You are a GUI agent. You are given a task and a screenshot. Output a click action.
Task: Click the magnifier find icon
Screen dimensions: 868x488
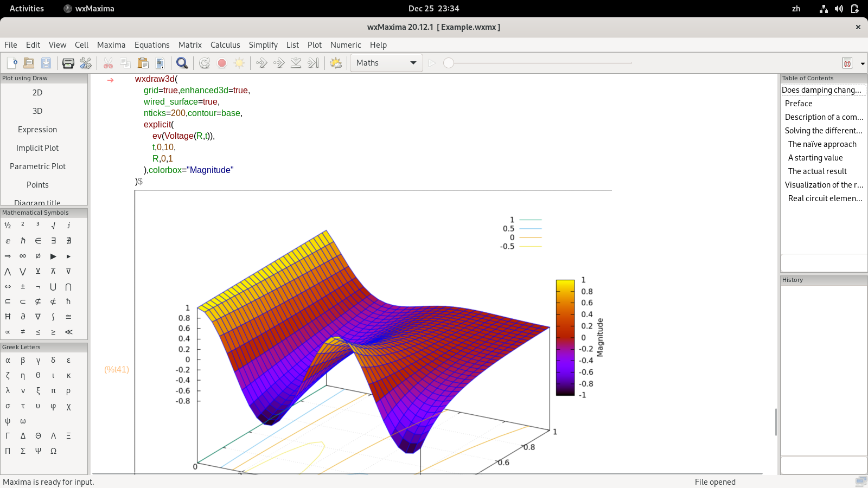[182, 63]
